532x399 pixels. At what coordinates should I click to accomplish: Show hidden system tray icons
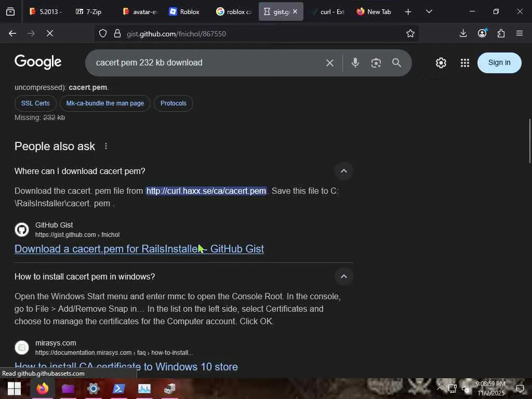440,389
